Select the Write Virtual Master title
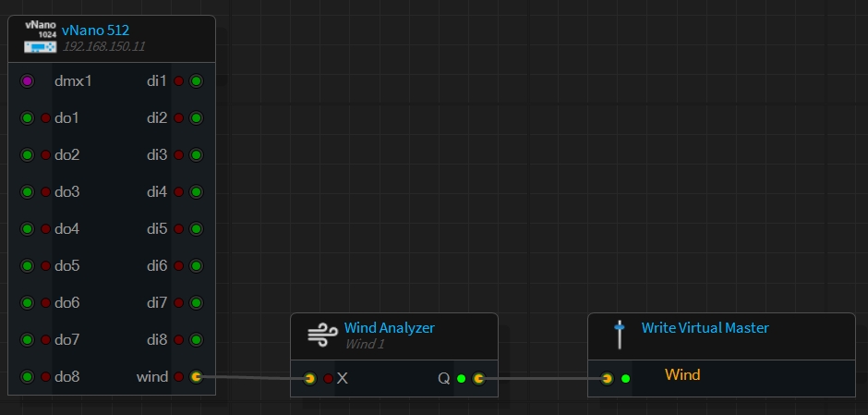The height and width of the screenshot is (415, 868). point(705,328)
